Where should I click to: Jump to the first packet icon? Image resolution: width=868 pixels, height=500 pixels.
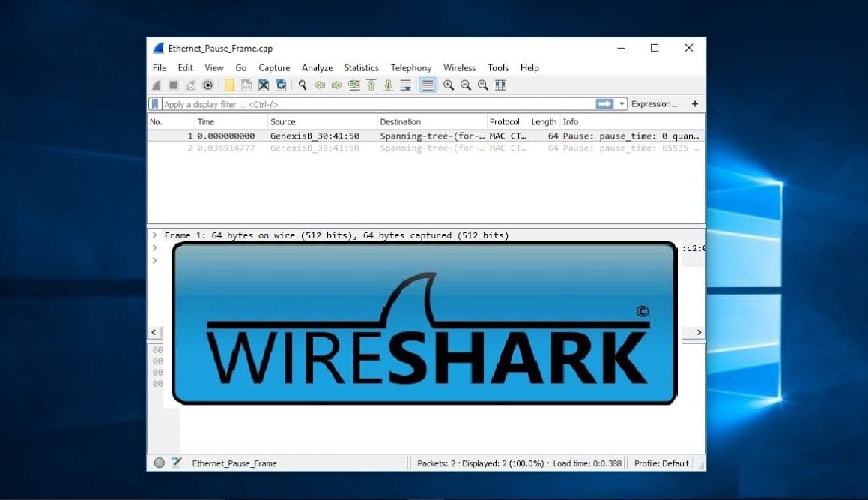coord(371,85)
